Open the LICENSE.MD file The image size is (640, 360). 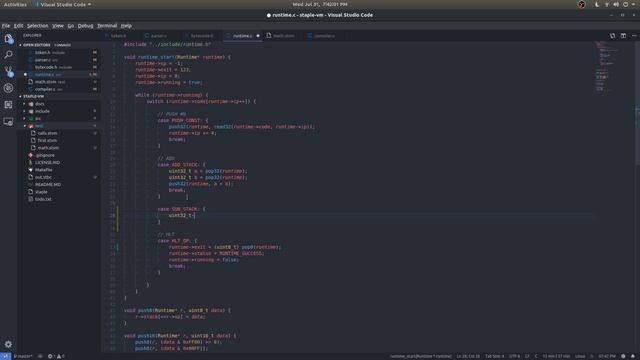click(58, 162)
